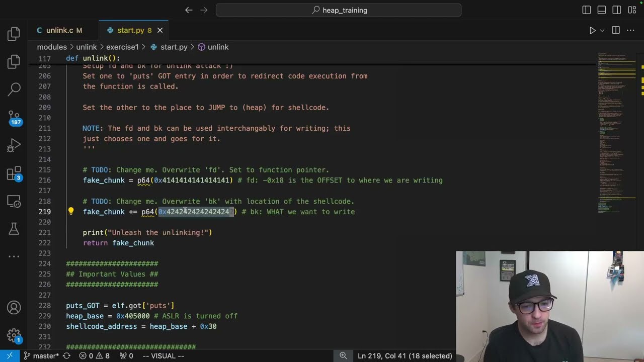This screenshot has width=644, height=362.
Task: Open the Extensions view with badge 3
Action: 14,174
